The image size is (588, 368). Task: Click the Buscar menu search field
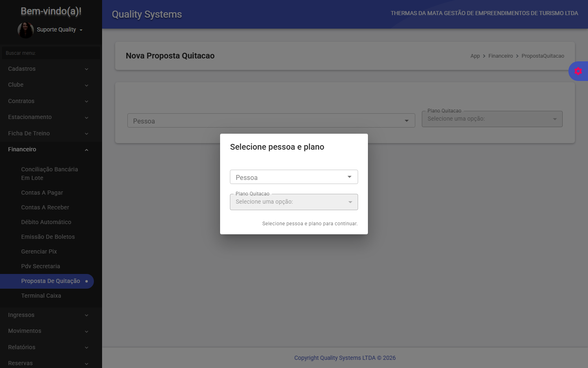[51, 53]
